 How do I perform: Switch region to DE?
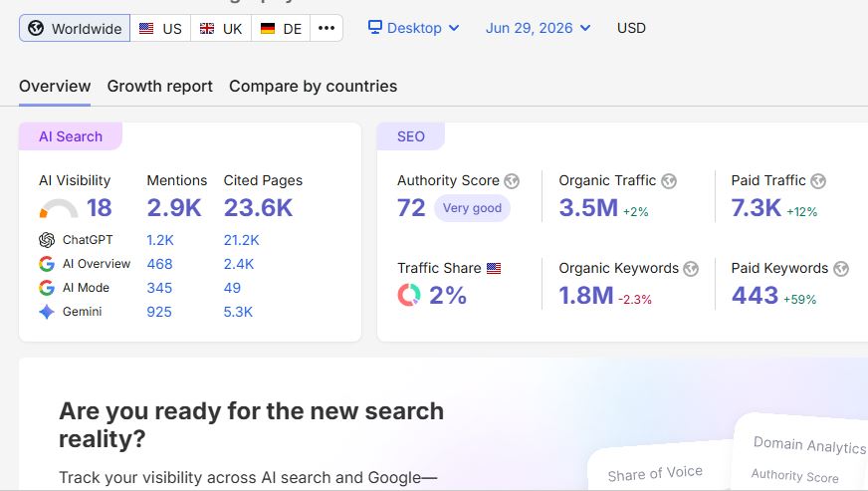[x=281, y=28]
